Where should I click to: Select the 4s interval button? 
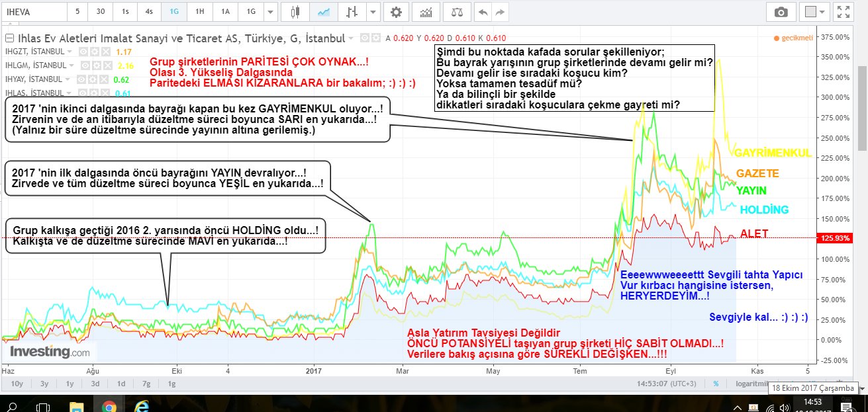150,11
